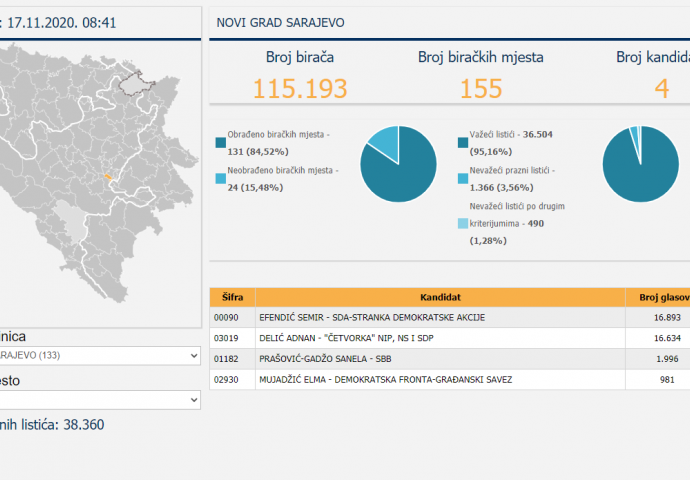690x480 pixels.
Task: Select the Efendić Semir candidate row
Action: (x=441, y=317)
